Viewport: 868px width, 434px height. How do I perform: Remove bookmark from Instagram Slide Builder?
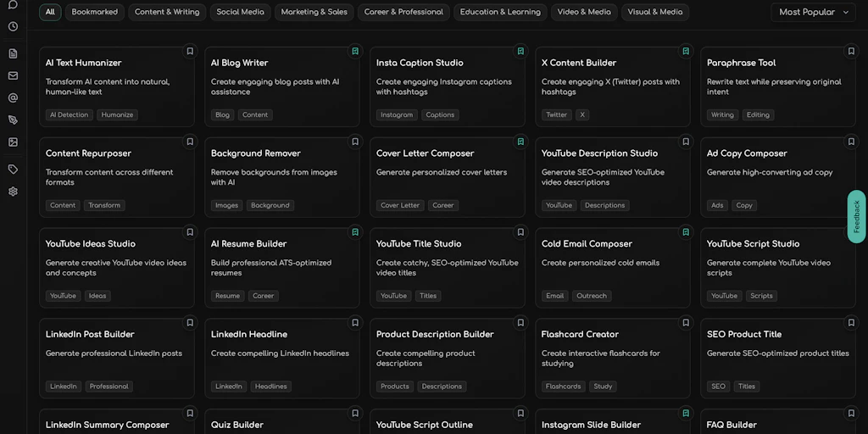[x=686, y=414]
